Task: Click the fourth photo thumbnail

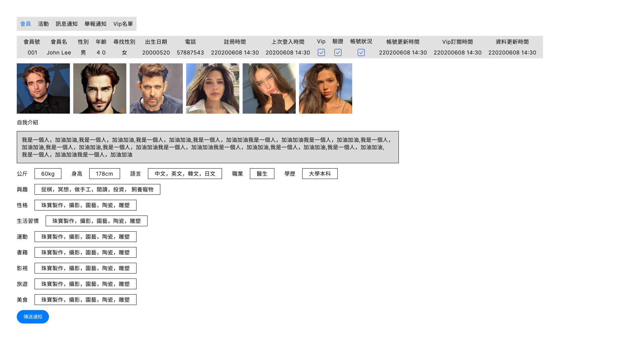Action: pyautogui.click(x=213, y=88)
